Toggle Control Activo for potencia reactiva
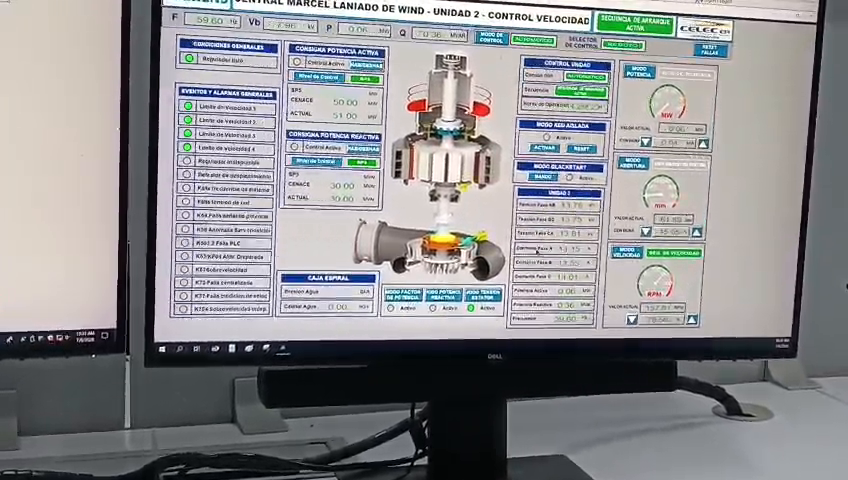Viewport: 848px width, 480px height. point(294,146)
